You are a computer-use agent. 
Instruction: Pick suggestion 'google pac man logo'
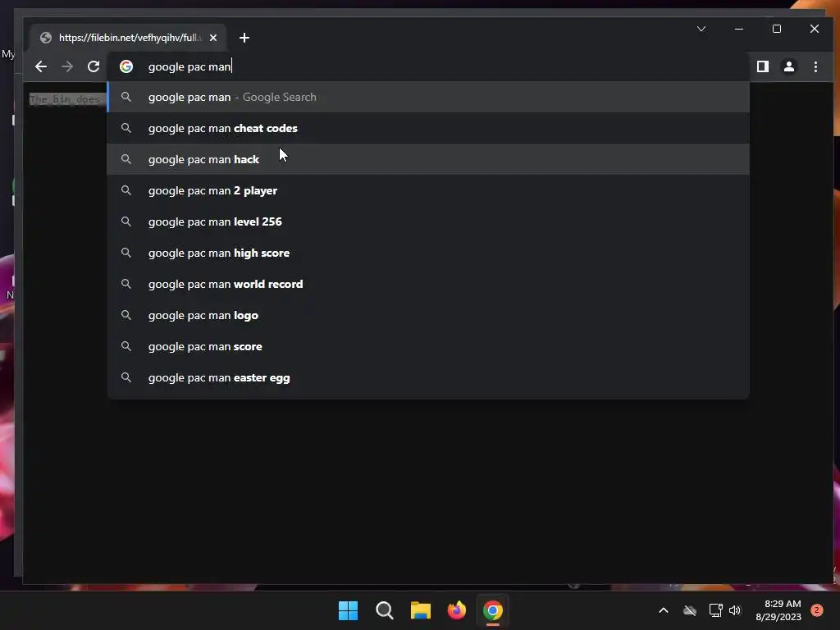[428, 315]
